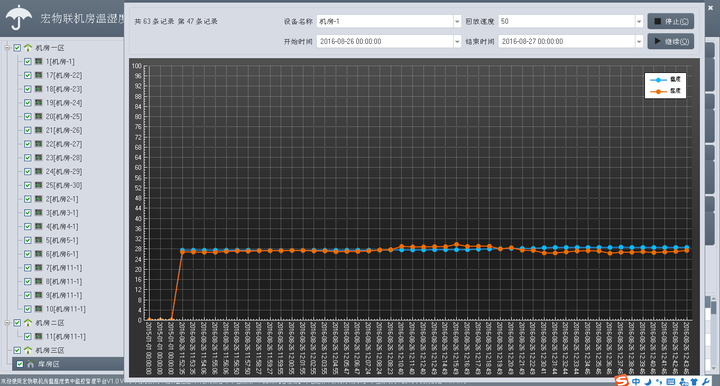Select tree row 9[机房11-1]
This screenshot has height=386, width=720.
pyautogui.click(x=64, y=295)
